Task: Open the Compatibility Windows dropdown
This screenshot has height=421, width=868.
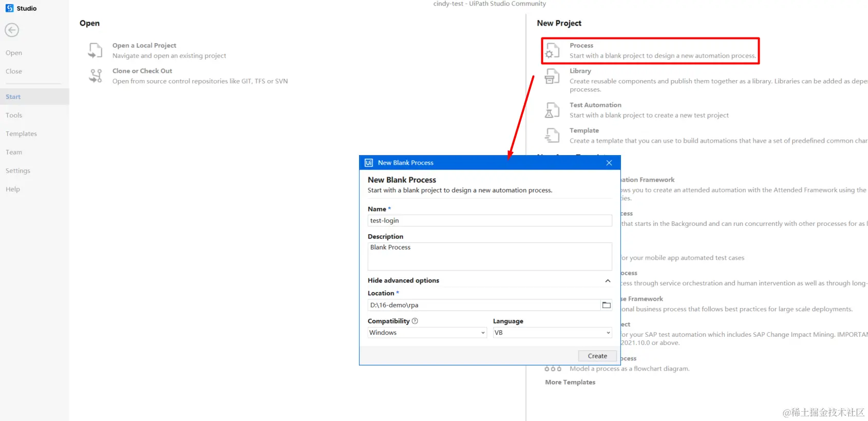Action: (x=427, y=333)
